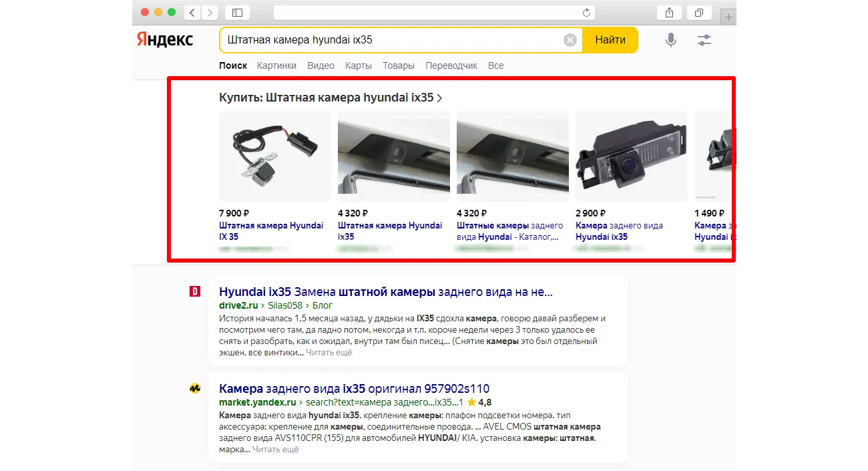Click the Yandex Market favicon icon

tap(195, 388)
